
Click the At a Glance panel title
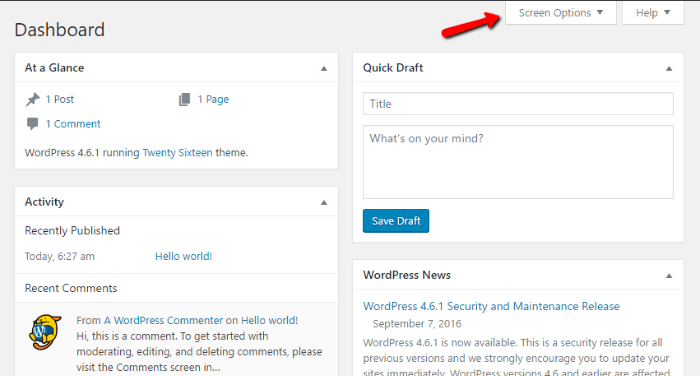pos(54,68)
